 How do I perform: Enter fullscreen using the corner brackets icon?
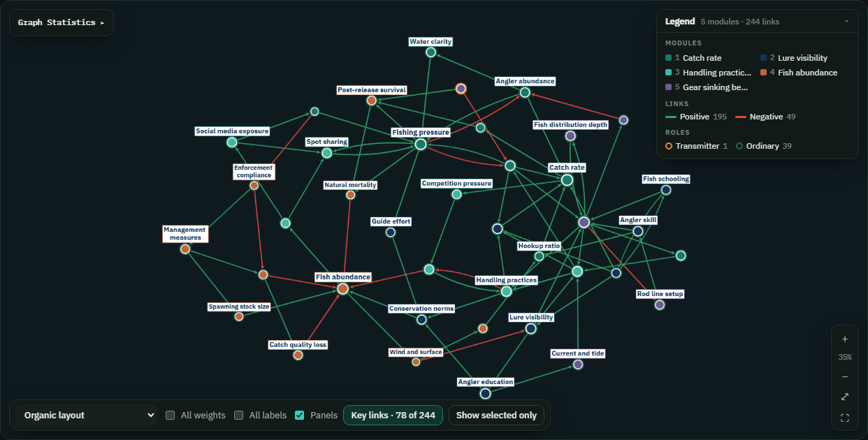tap(845, 418)
